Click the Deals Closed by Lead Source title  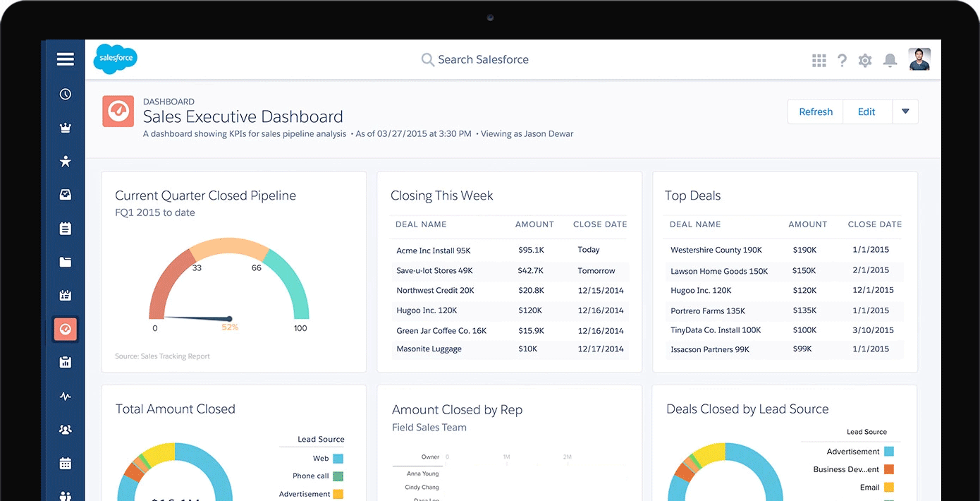747,409
